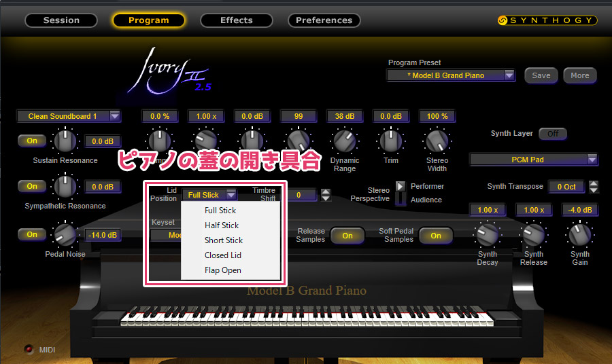612x364 pixels.
Task: Click the Model B Grand Piano preset field
Action: (445, 75)
